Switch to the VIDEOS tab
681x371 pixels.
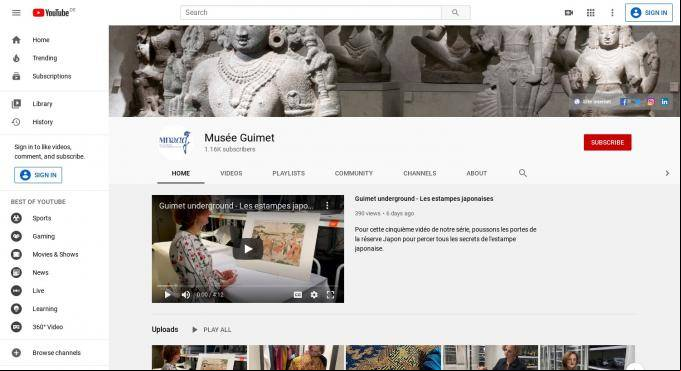[231, 173]
